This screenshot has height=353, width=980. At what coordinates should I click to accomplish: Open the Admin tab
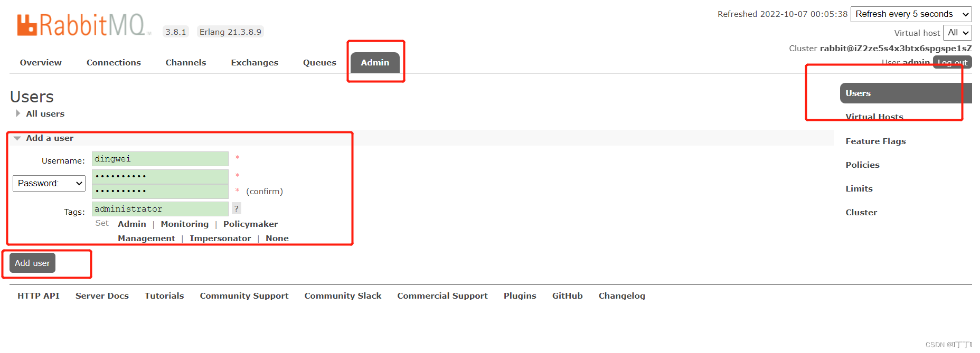coord(375,62)
